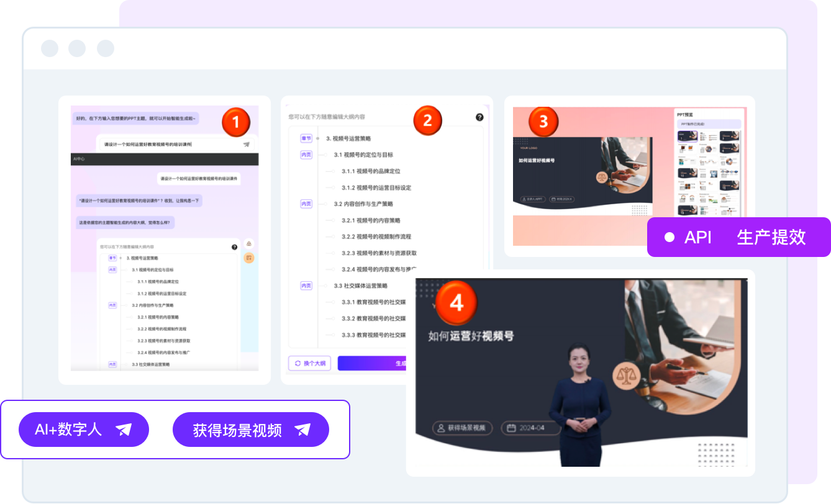
Task: Click the 换个大纲 refresh outline button
Action: point(310,363)
